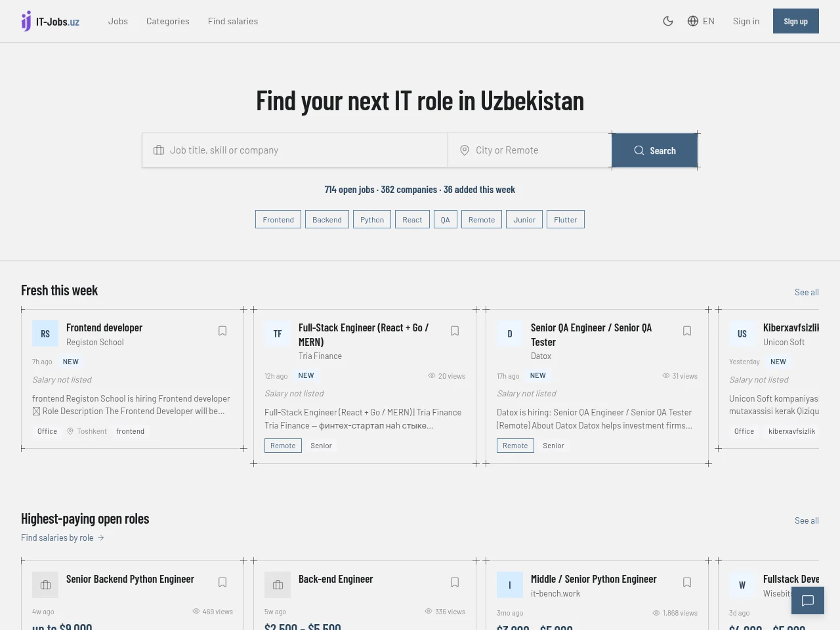Open the Middle / Senior Python Engineer title
This screenshot has height=630, width=840.
[x=593, y=579]
